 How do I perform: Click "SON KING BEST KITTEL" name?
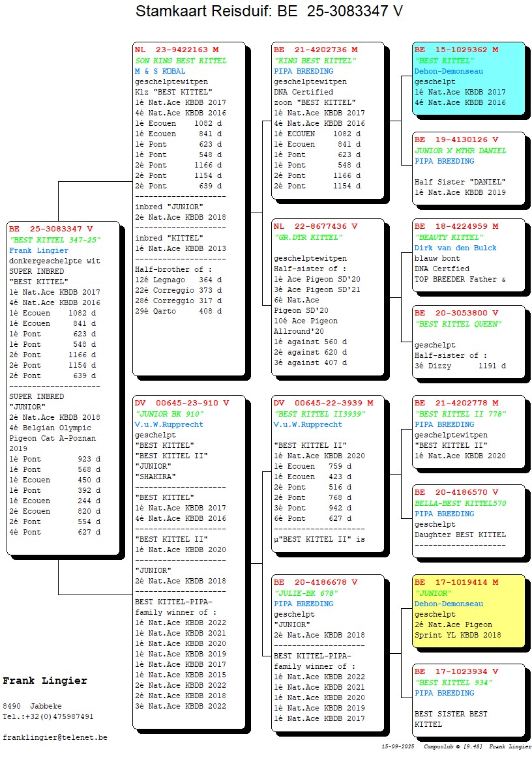coord(181,61)
